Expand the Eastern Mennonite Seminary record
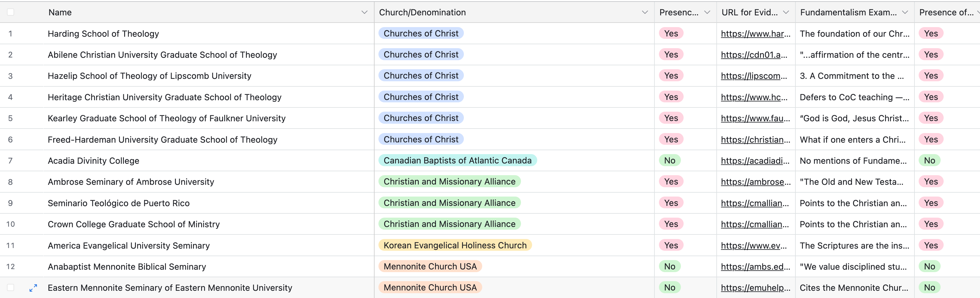980x298 pixels. [x=33, y=288]
